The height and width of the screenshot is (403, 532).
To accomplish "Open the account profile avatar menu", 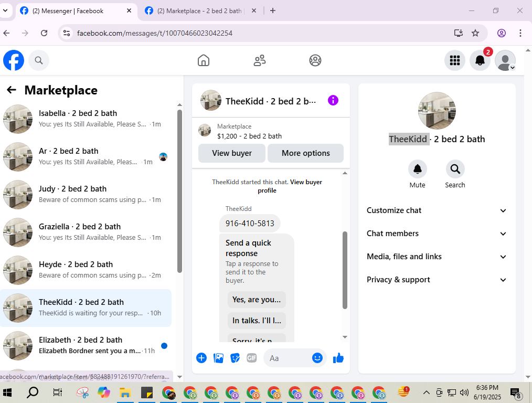I will click(x=505, y=60).
